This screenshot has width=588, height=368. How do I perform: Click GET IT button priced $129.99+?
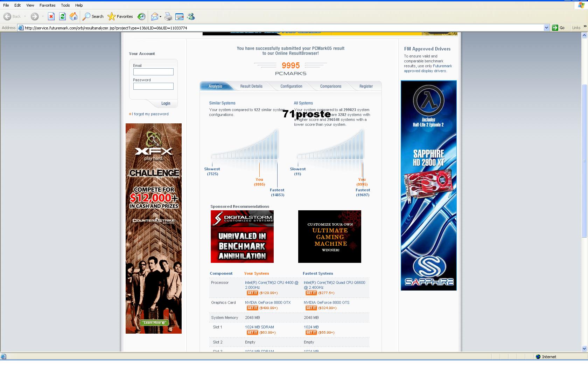(x=252, y=293)
